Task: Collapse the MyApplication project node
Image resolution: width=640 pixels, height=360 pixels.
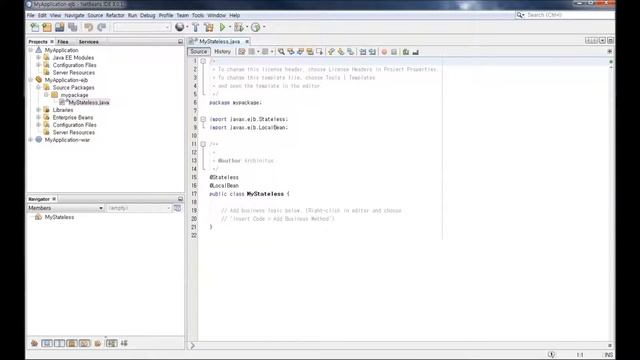Action: click(x=31, y=50)
